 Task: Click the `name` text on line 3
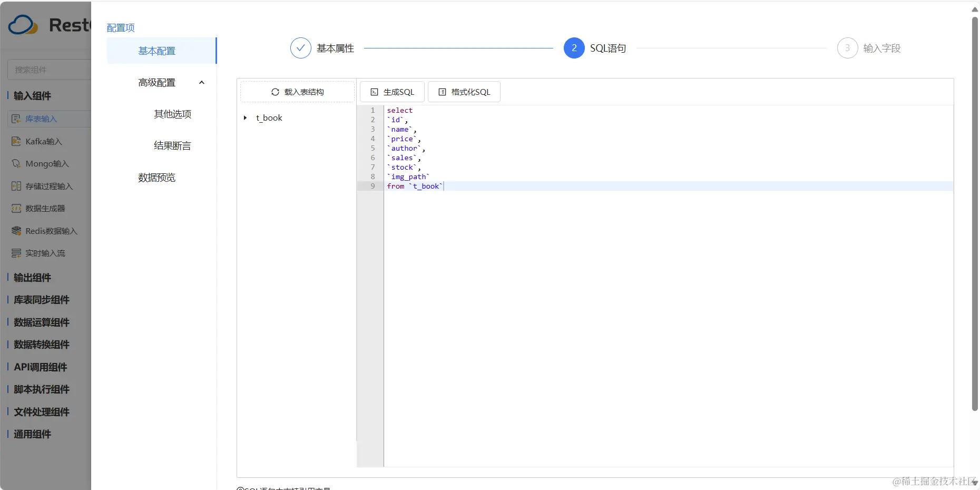tap(400, 129)
